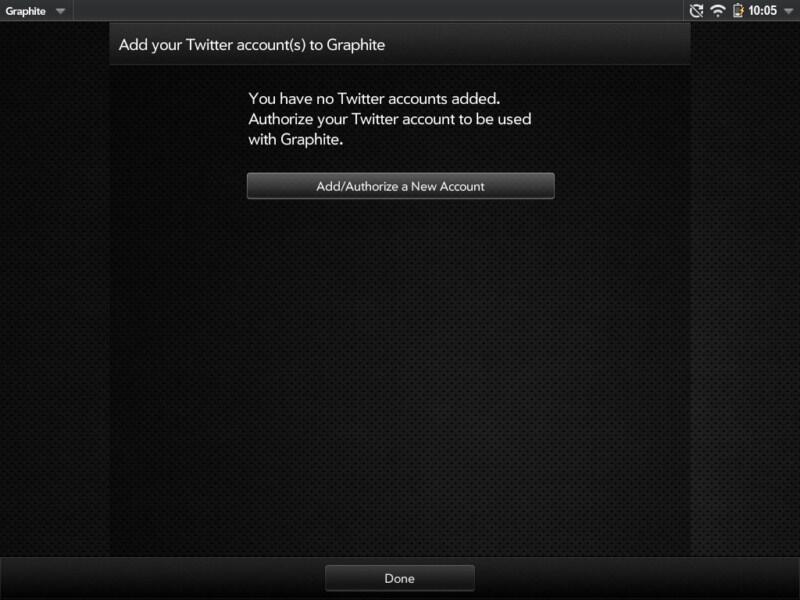800x600 pixels.
Task: Click the empty panel area below Add/Authorize
Action: [x=401, y=378]
